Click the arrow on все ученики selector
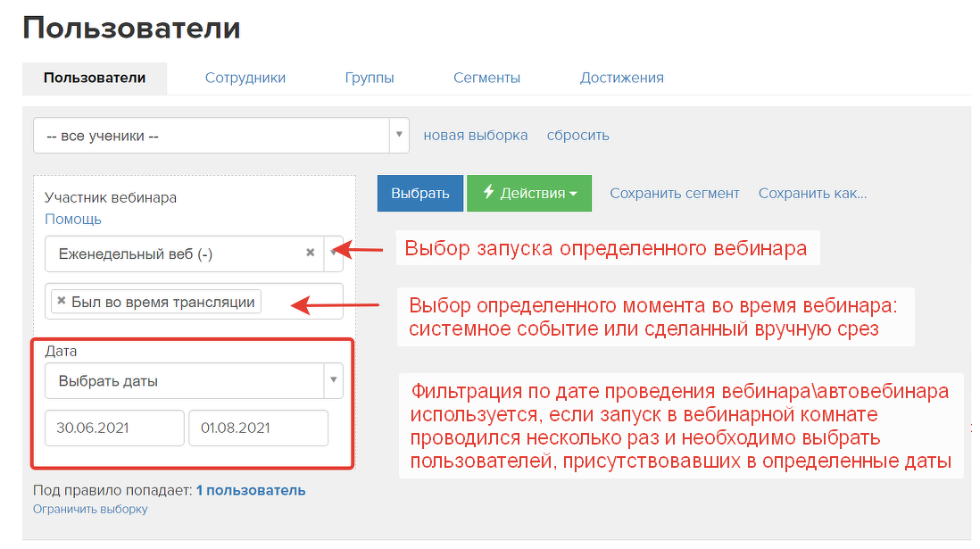The height and width of the screenshot is (549, 980). pos(398,134)
